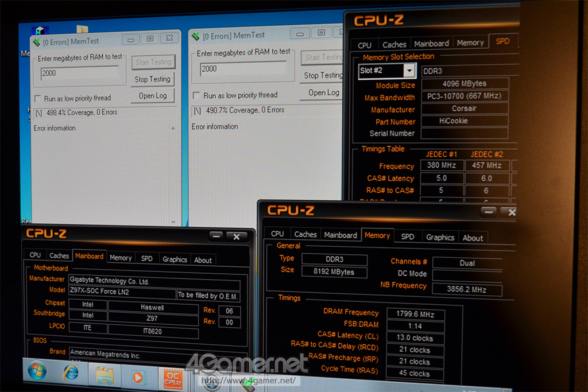The width and height of the screenshot is (588, 392).
Task: Click Stop Testing in second MemTest
Action: pos(323,75)
